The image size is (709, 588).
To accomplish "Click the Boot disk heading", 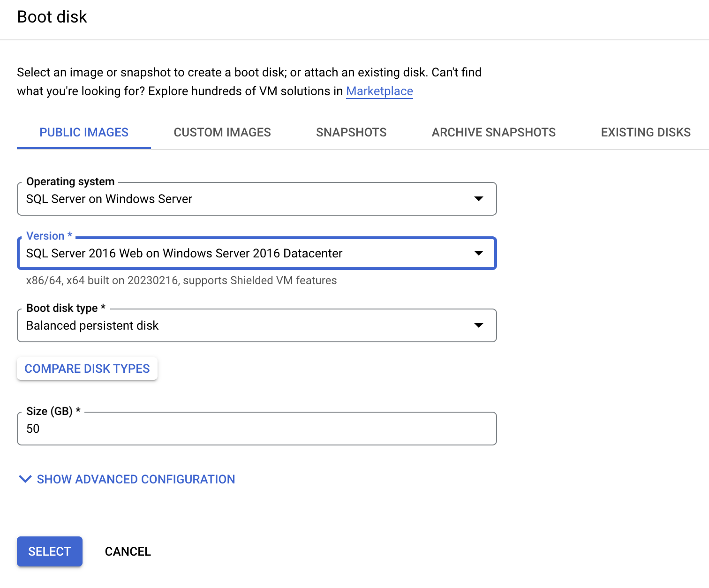I will pyautogui.click(x=52, y=17).
